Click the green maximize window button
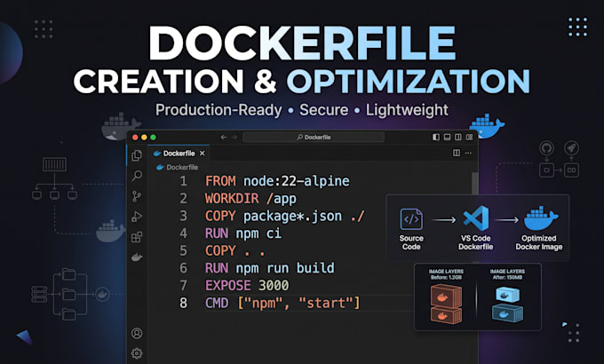 click(x=154, y=137)
